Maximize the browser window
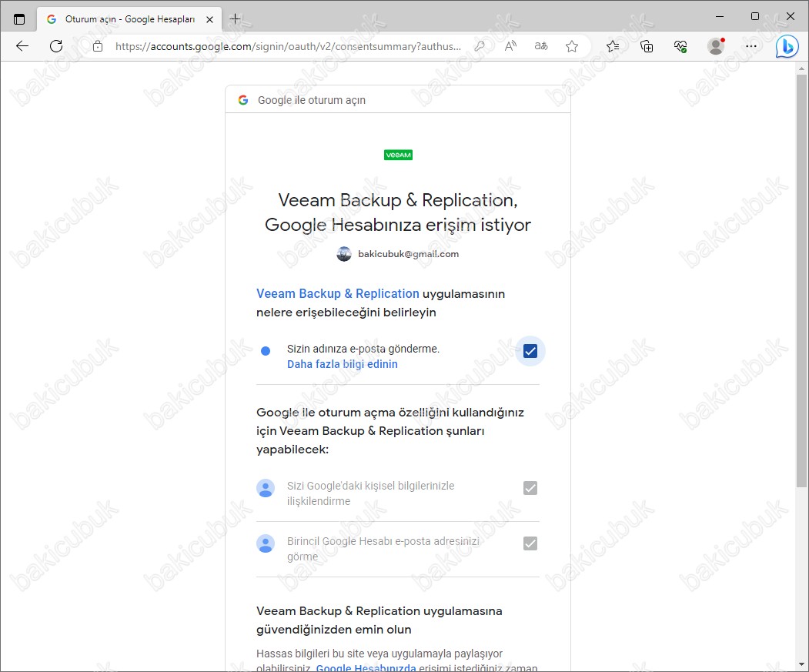 point(755,16)
